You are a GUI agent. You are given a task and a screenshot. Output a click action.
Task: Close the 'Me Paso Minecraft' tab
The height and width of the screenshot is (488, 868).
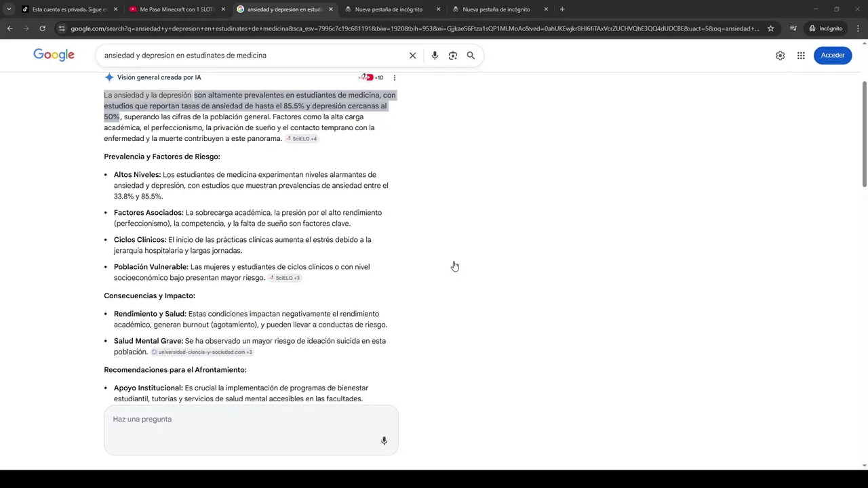223,9
